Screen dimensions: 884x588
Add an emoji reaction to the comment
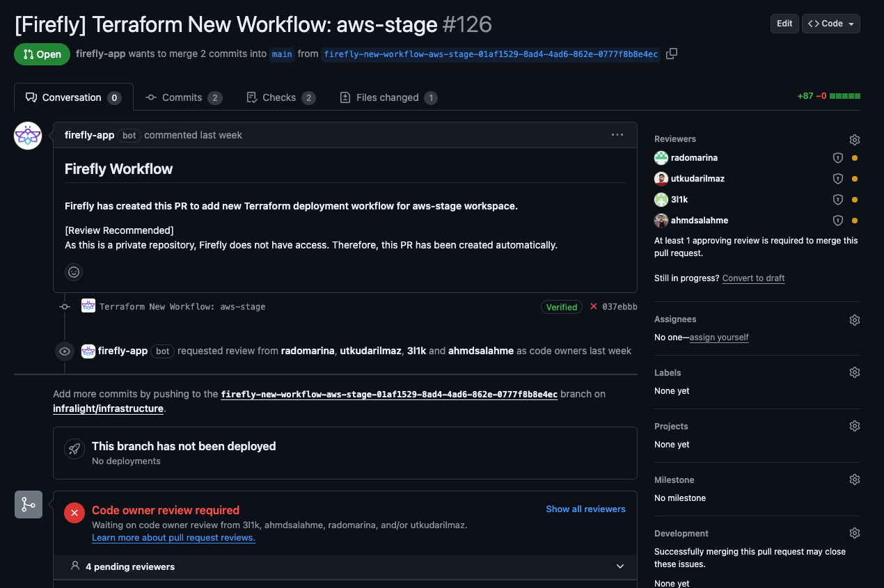coord(74,272)
